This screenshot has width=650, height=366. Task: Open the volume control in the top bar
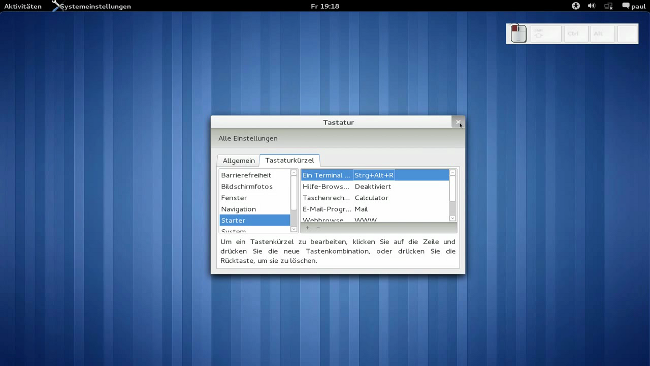point(592,6)
